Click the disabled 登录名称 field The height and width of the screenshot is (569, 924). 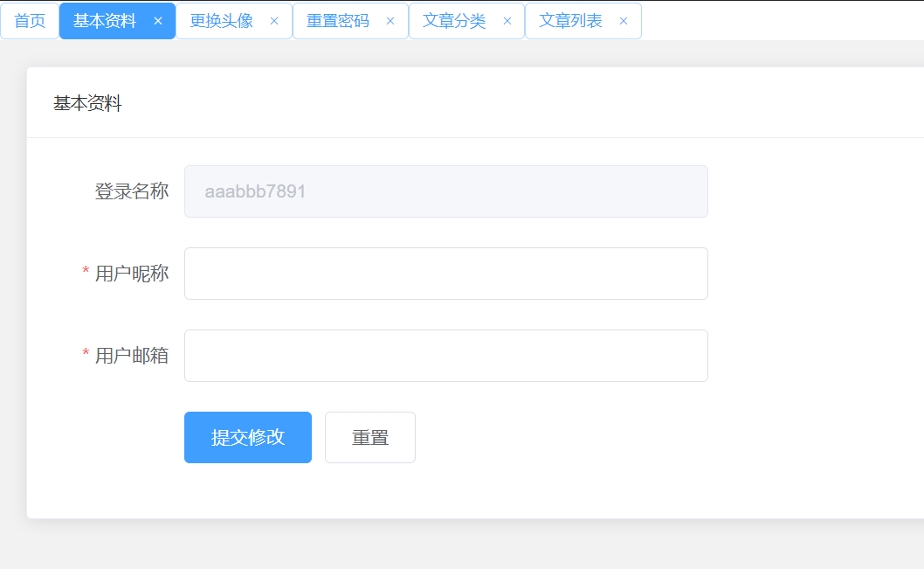pos(446,191)
